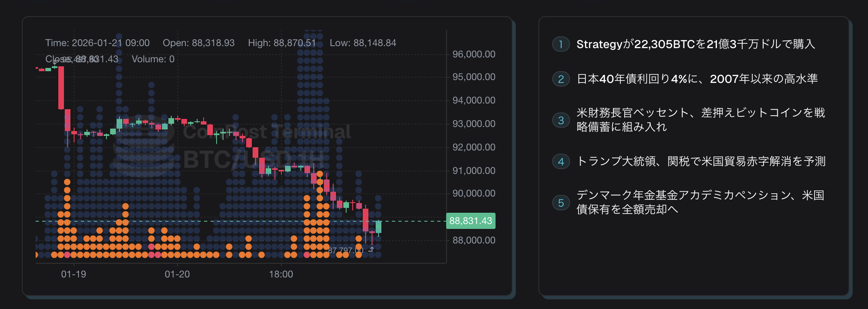This screenshot has height=309, width=868.
Task: Open the Strategy 22,305BTC purchase headline
Action: 696,44
